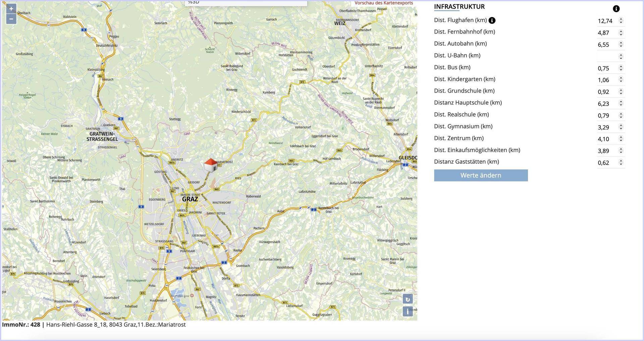
Task: Adjust the Dist. Grundschule stepper arrows
Action: click(x=621, y=92)
